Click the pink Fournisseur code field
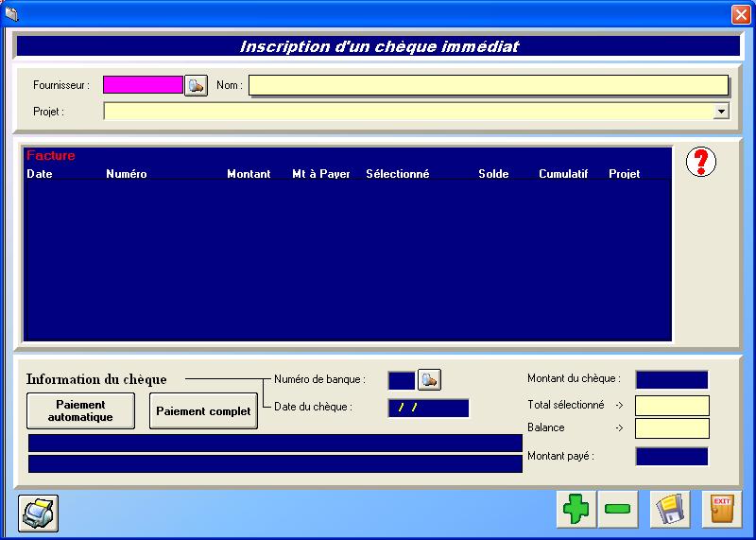The height and width of the screenshot is (540, 756). 143,85
